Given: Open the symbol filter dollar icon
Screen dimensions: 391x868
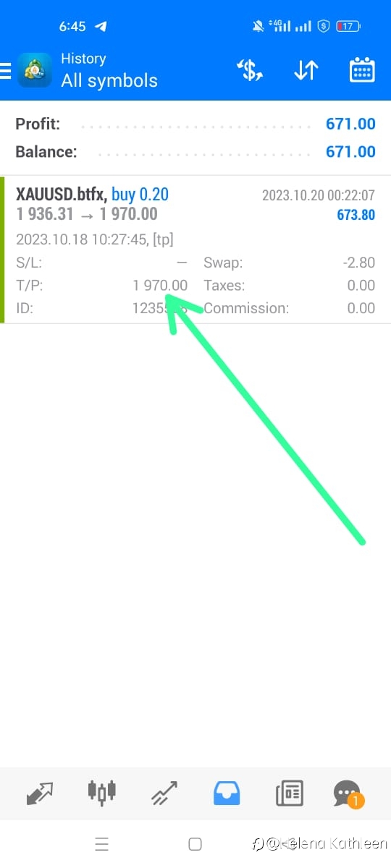Looking at the screenshot, I should [250, 70].
